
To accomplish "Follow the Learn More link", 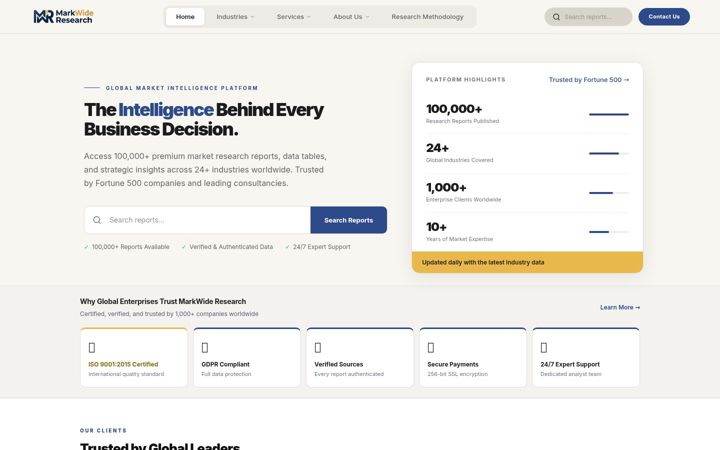I will click(620, 307).
